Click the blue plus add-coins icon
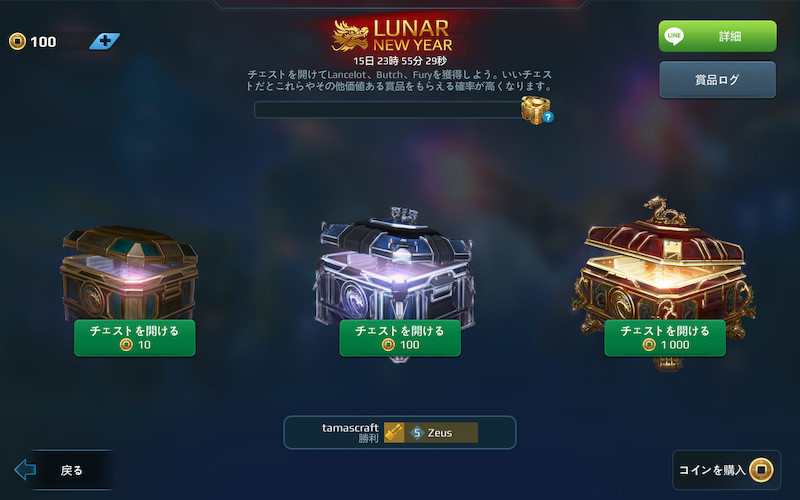 click(105, 41)
